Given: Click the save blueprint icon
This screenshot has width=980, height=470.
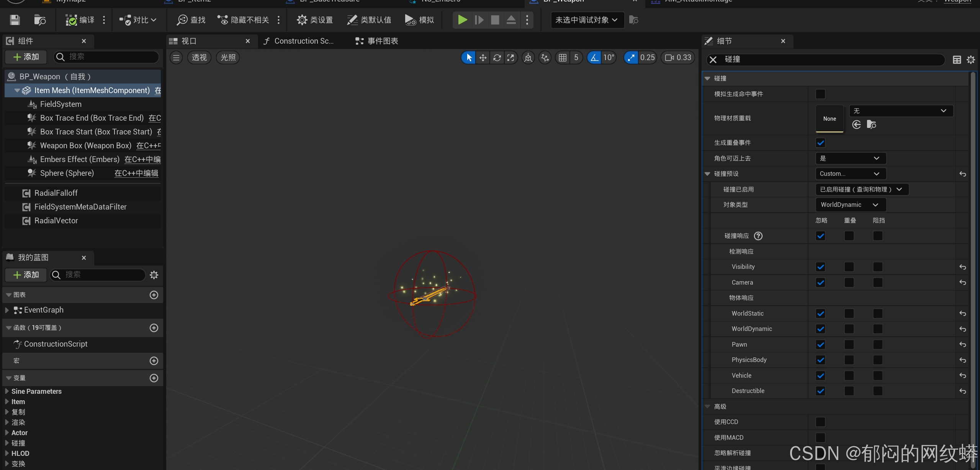Looking at the screenshot, I should [15, 20].
